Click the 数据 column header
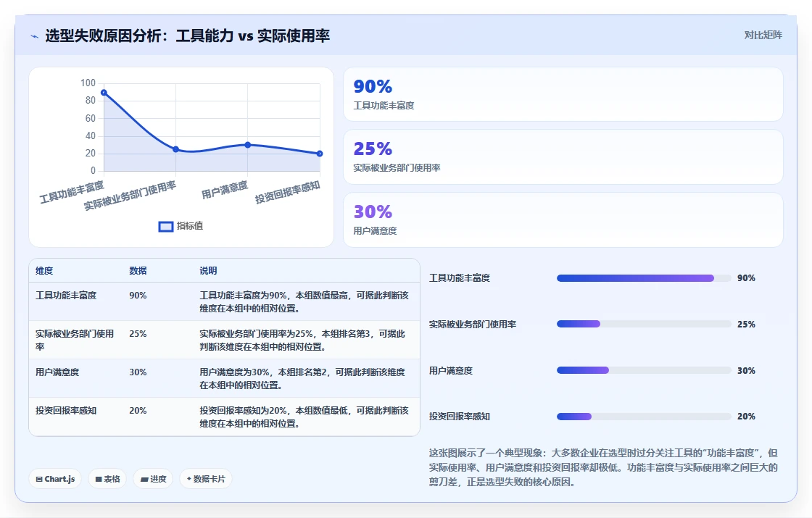Image resolution: width=812 pixels, height=518 pixels. coord(138,271)
